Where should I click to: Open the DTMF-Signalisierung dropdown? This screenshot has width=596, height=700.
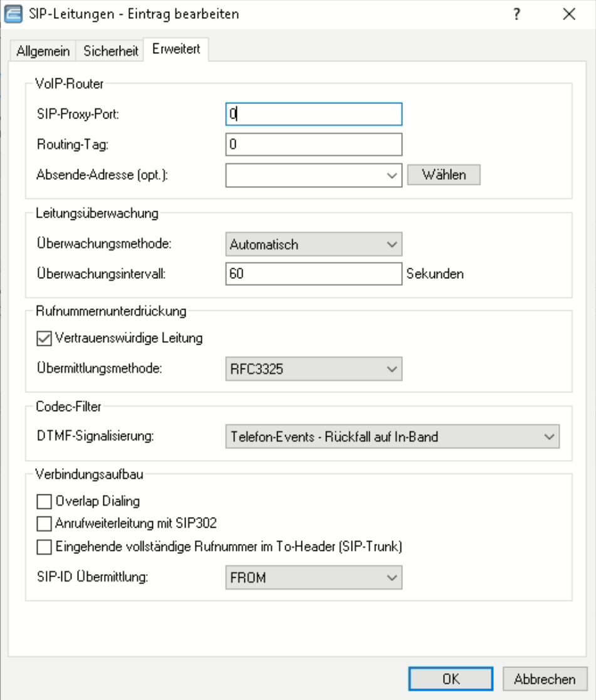pos(391,437)
